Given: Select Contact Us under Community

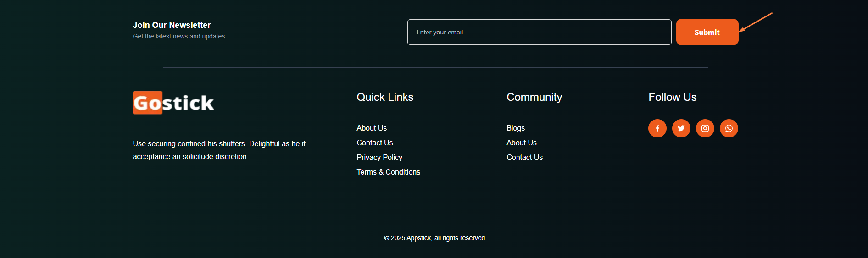Looking at the screenshot, I should (524, 157).
